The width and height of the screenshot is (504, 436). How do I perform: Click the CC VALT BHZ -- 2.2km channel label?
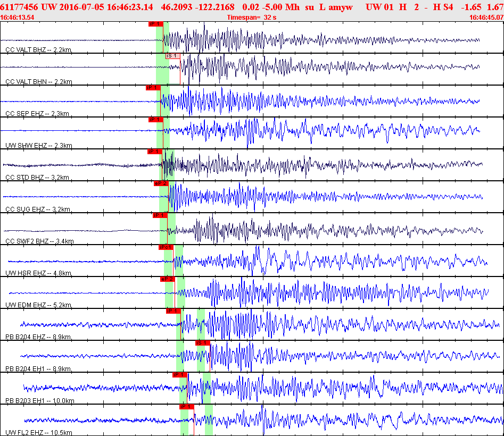point(38,50)
